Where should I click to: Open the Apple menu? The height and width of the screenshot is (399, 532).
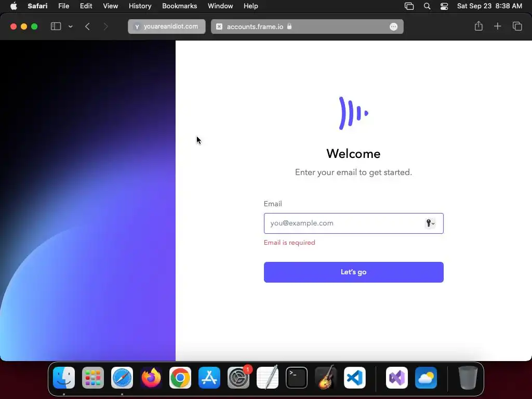coord(14,6)
